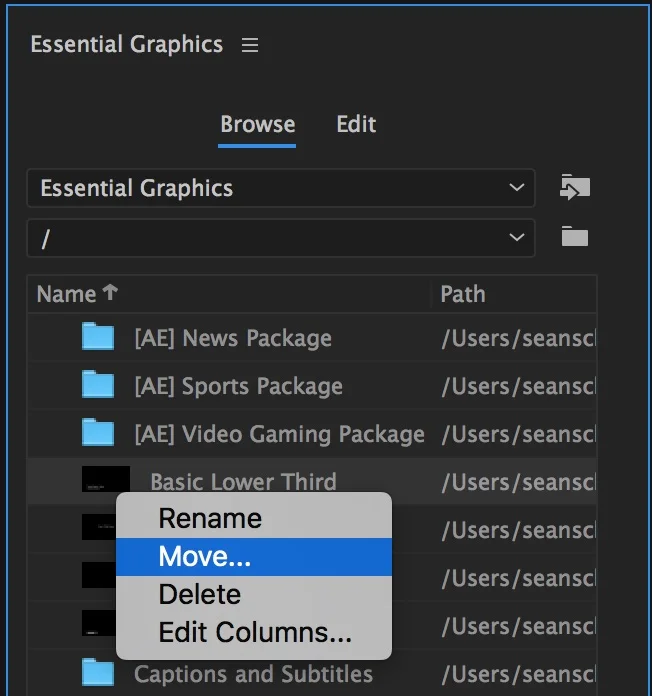Choose Edit Columns... from the context menu
Screen dimensions: 652x696
coord(254,632)
